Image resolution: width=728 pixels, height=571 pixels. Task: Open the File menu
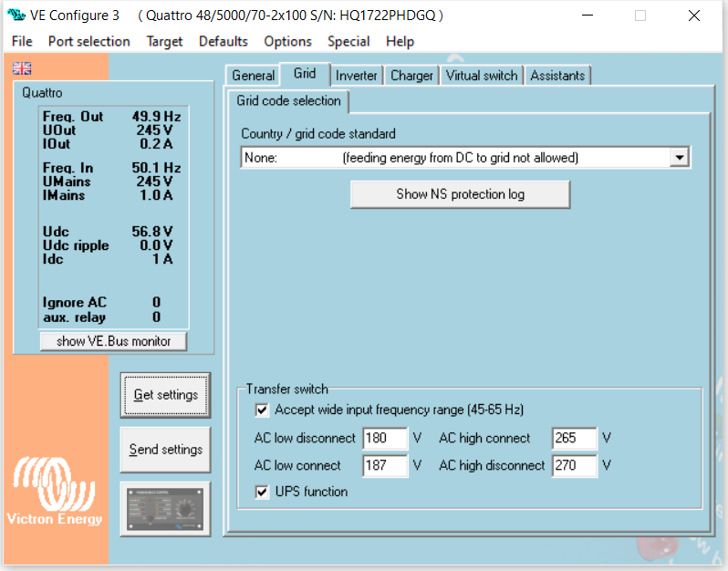[22, 41]
